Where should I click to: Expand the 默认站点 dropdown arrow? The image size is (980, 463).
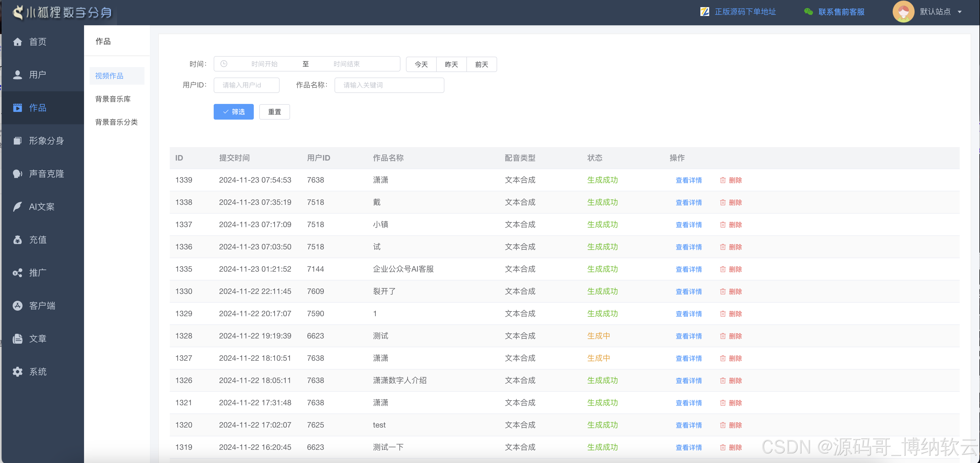click(x=959, y=12)
